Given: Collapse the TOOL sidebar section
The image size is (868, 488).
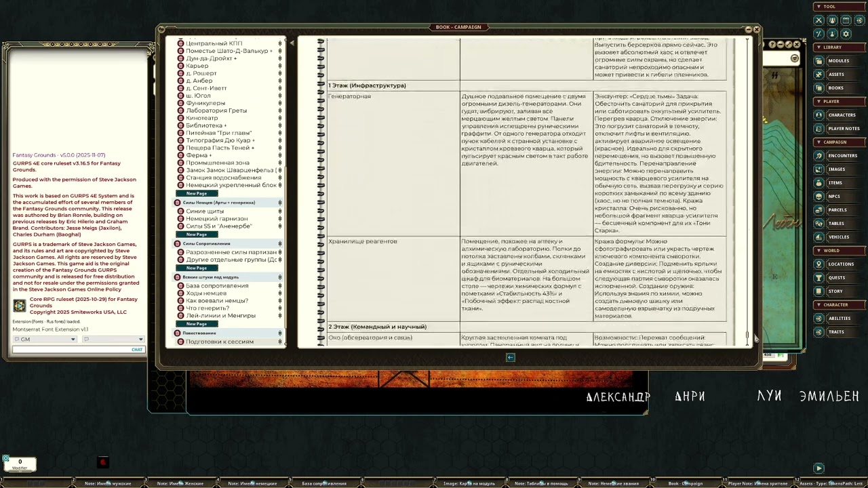Looking at the screenshot, I should (x=840, y=7).
